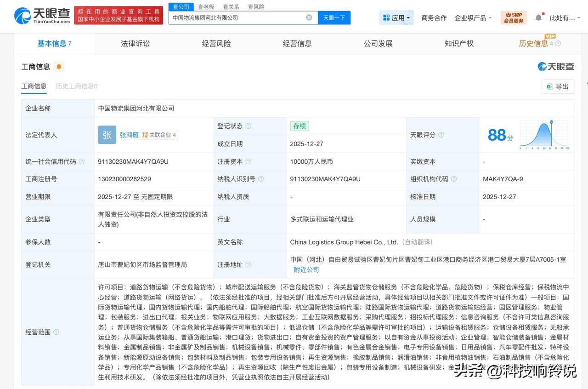Click the alarm bell beside 工商信息
The image size is (588, 389).
[58, 66]
